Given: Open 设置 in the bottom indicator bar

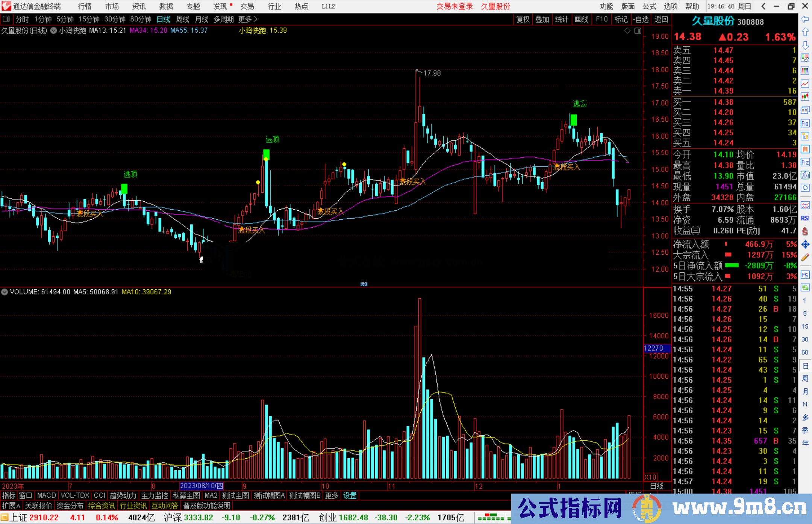Looking at the screenshot, I should click(349, 495).
